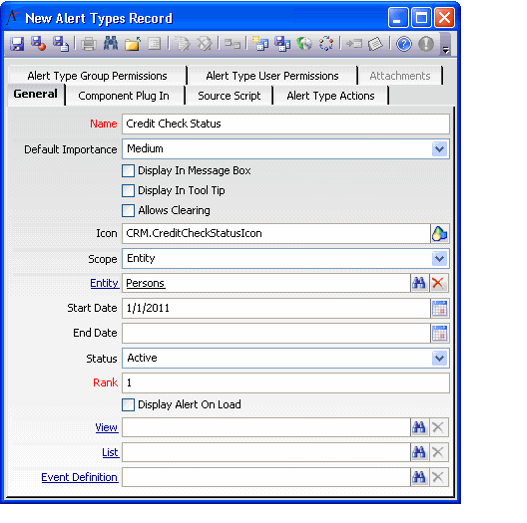This screenshot has height=523, width=527.
Task: Click the grayed linked boxes toolbar icon
Action: (x=233, y=44)
